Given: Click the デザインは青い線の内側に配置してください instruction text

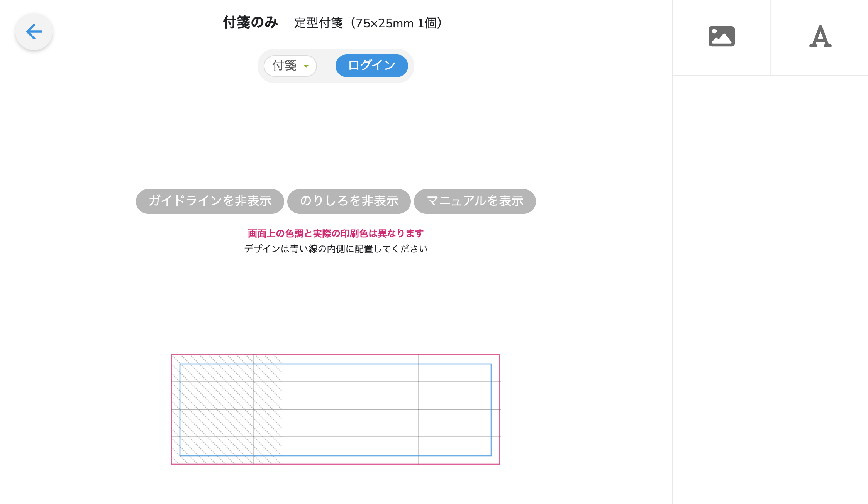Looking at the screenshot, I should click(x=336, y=249).
